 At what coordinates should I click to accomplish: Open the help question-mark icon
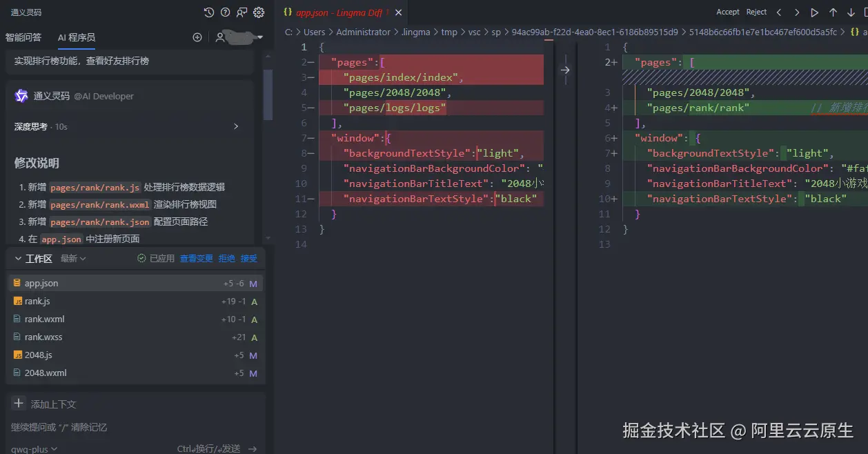click(x=226, y=12)
